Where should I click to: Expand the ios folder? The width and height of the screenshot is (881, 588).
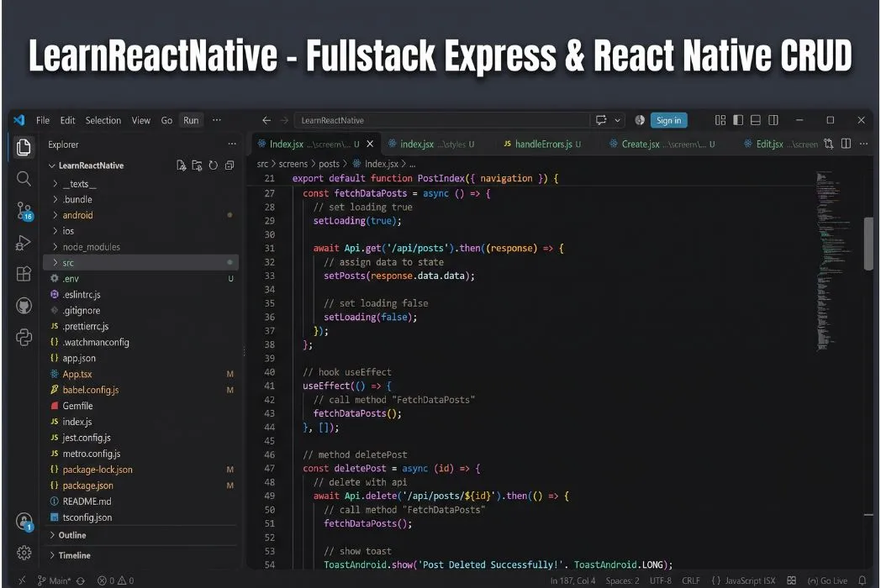coord(141,231)
